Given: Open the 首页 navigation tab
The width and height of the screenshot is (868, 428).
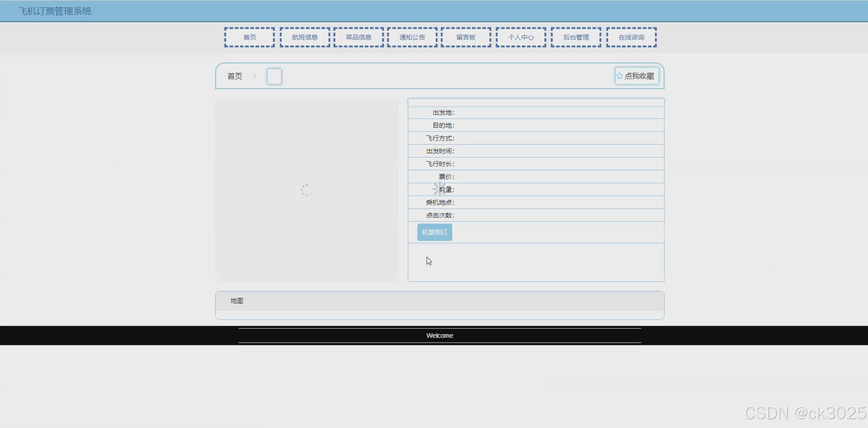Looking at the screenshot, I should point(249,37).
